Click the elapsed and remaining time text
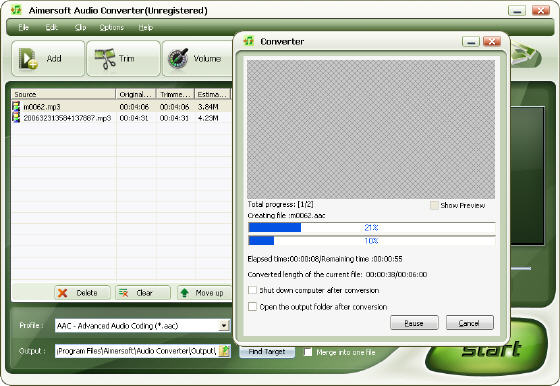The width and height of the screenshot is (560, 386). tap(325, 259)
